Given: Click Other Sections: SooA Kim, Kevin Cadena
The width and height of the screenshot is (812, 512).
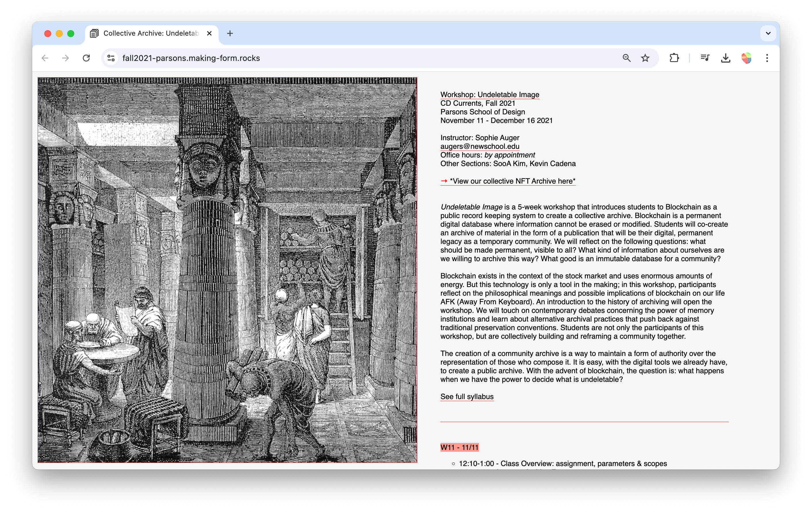Looking at the screenshot, I should coord(508,164).
